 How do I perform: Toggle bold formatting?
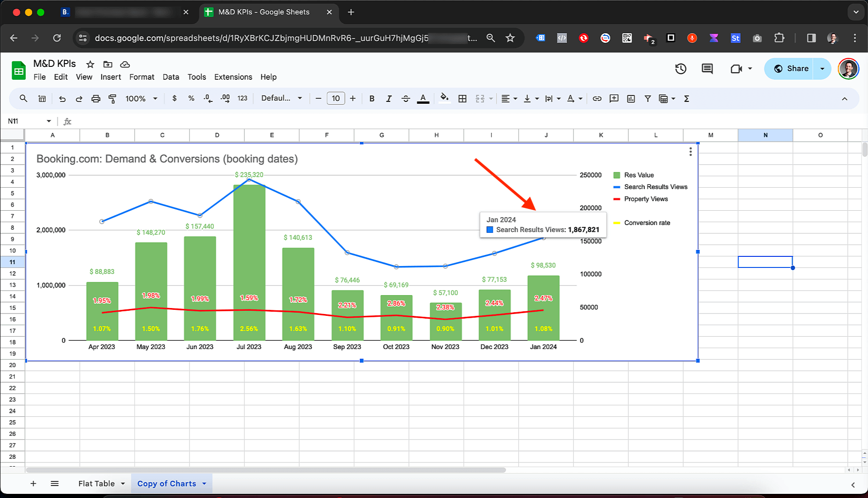tap(372, 98)
